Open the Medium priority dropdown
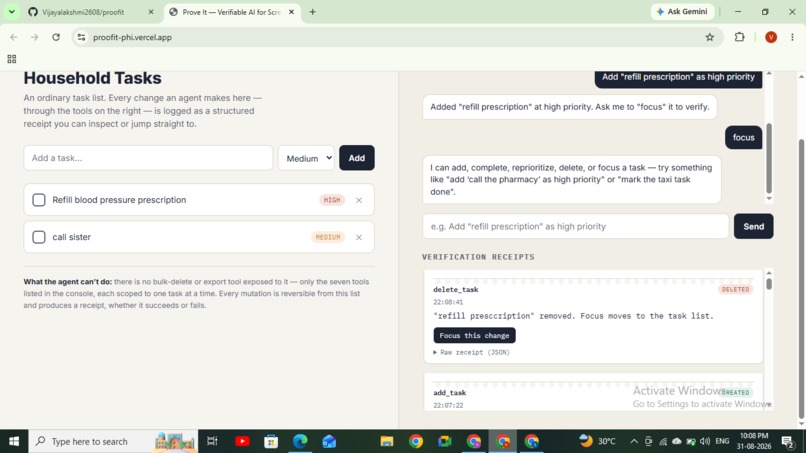 tap(306, 158)
